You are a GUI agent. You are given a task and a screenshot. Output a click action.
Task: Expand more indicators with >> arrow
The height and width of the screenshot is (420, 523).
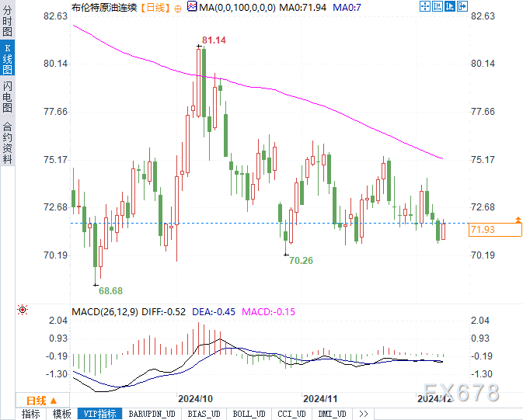(364, 414)
